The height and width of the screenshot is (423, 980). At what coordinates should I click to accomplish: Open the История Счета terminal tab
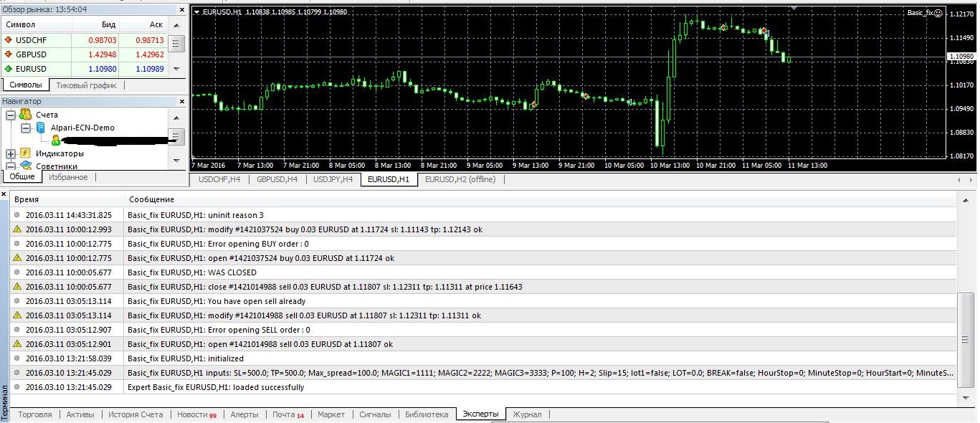point(135,414)
